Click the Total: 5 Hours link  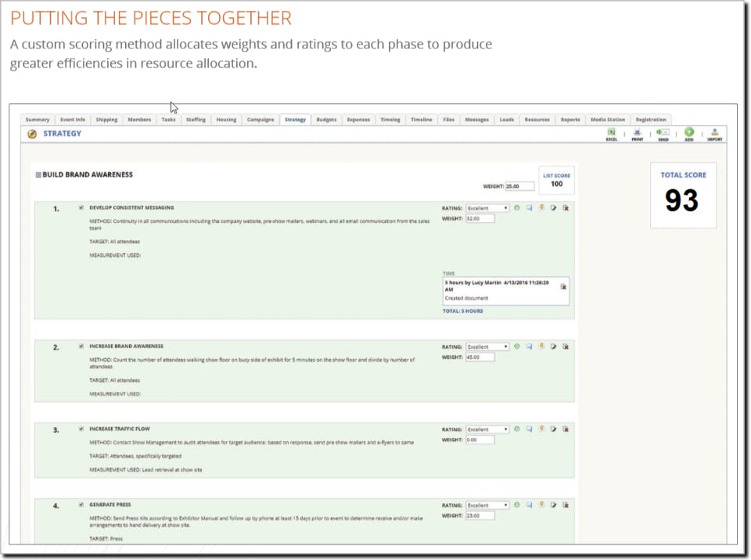[x=463, y=311]
